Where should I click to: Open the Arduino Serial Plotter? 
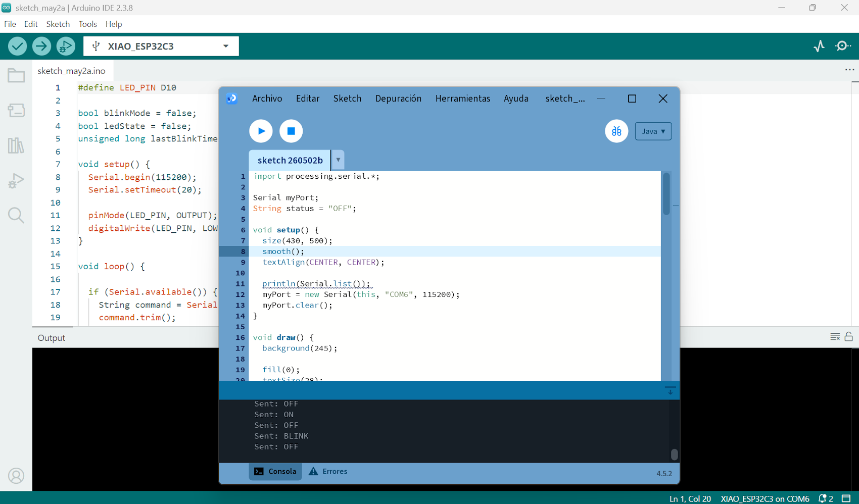click(x=819, y=46)
